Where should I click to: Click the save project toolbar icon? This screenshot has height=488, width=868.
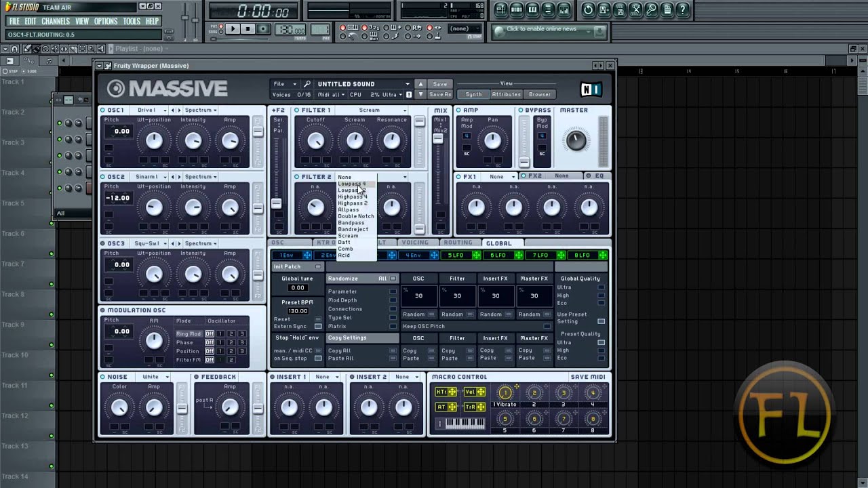[604, 9]
